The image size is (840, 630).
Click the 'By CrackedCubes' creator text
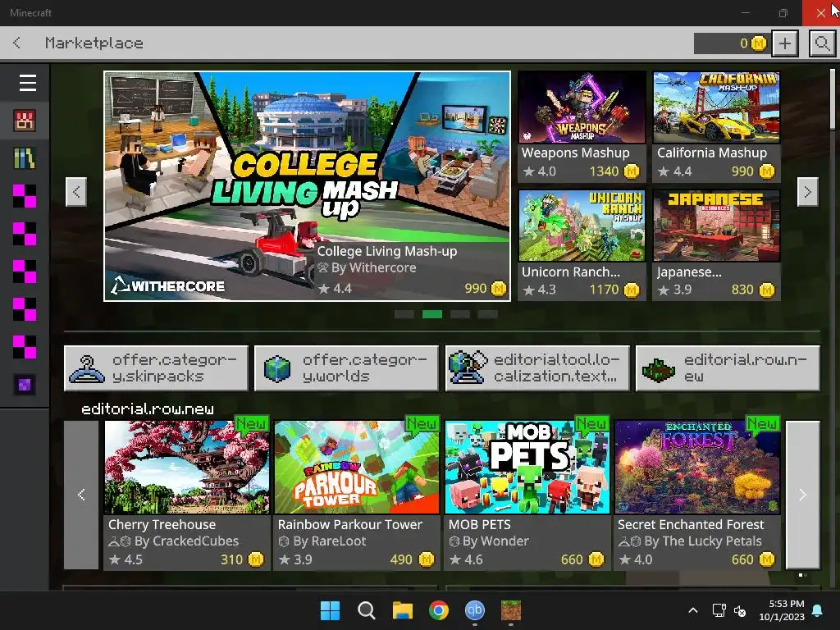186,541
